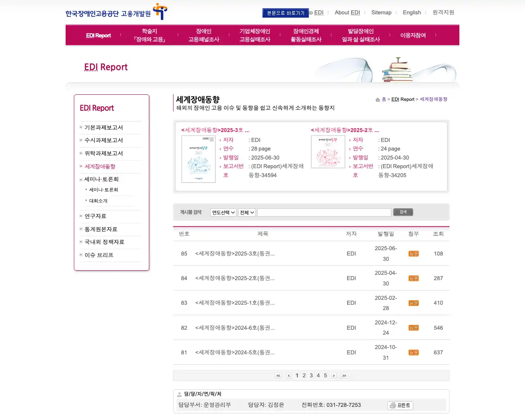Open 원문 document for 2024-6호 entry
This screenshot has height=420, width=525.
tap(413, 328)
